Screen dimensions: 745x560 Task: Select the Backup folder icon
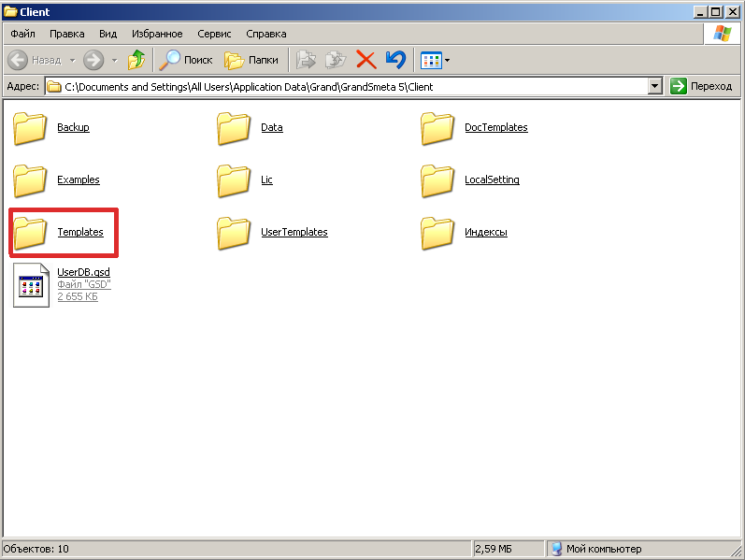coord(30,128)
